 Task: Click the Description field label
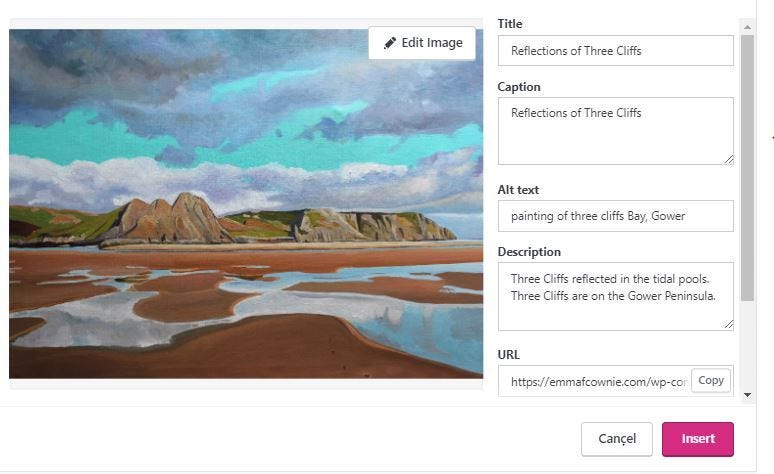529,252
